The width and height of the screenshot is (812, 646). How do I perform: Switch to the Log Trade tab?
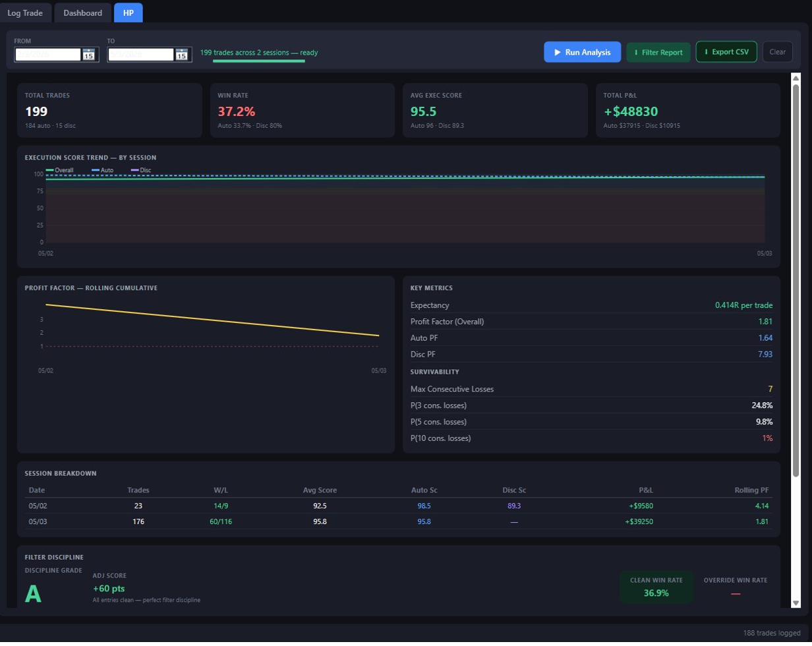coord(26,13)
